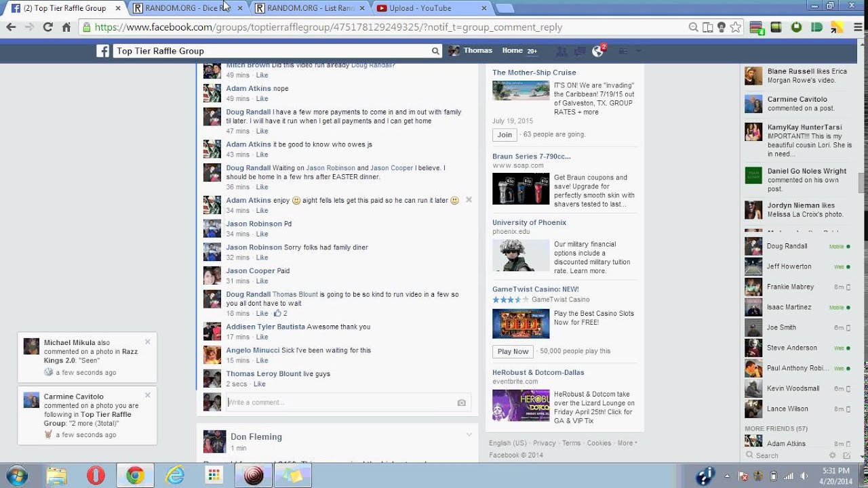
Task: Open GameTwist Casino: NEW! ad link
Action: [x=536, y=289]
